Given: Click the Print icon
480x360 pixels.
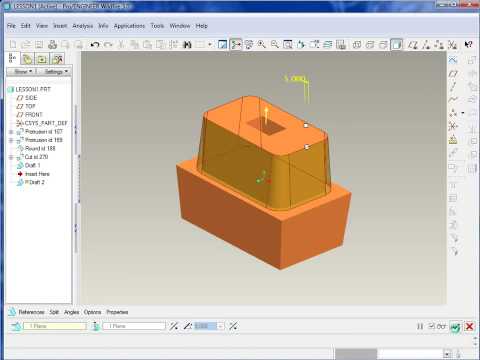Looking at the screenshot, I should coord(52,44).
